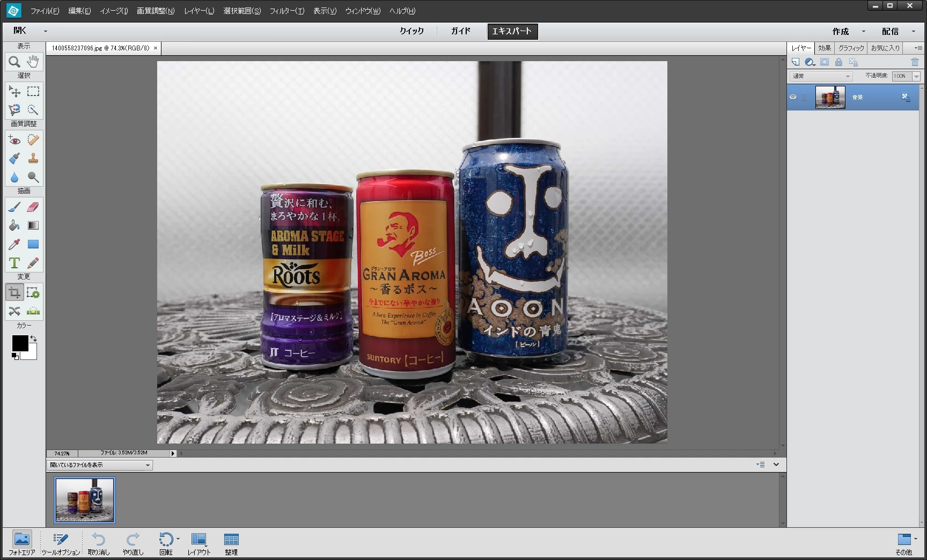The height and width of the screenshot is (560, 927).
Task: Switch to クイック edit mode
Action: click(x=411, y=31)
